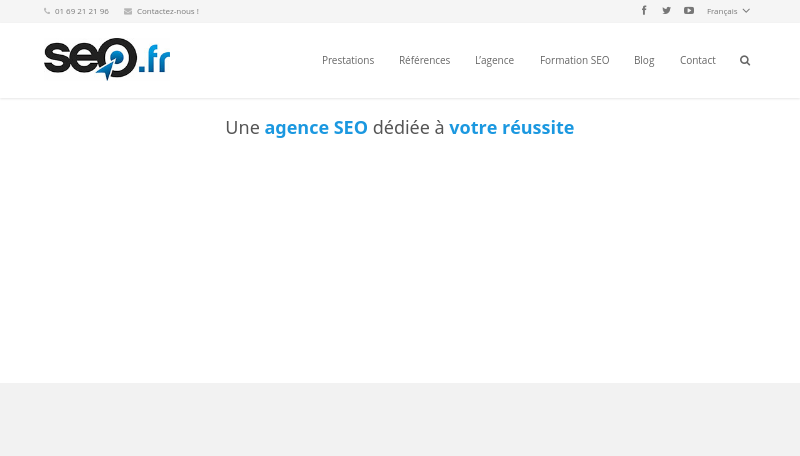Follow the Contactez-nous ! link

[x=168, y=11]
